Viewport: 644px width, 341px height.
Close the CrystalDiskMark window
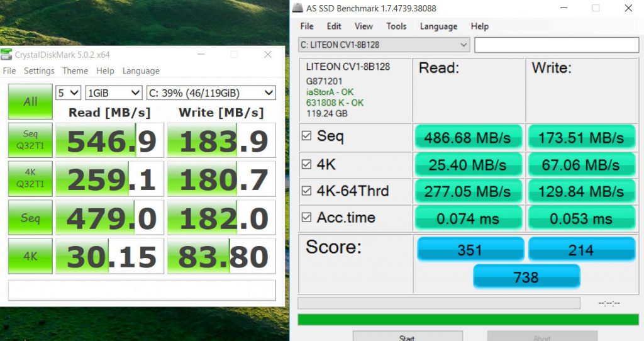(268, 54)
